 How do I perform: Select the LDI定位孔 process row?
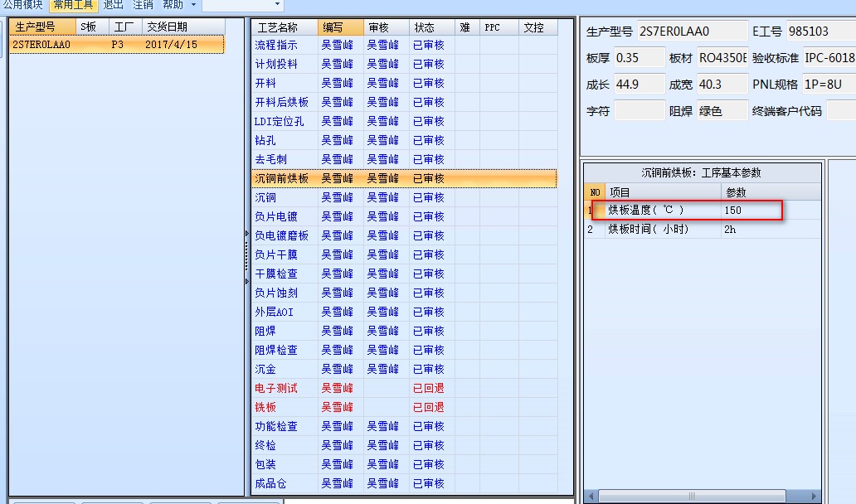click(x=405, y=121)
